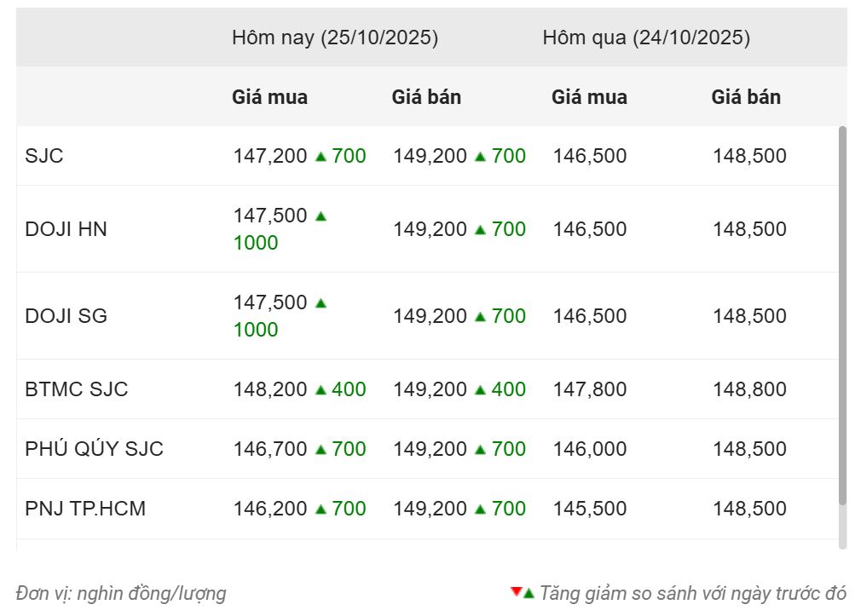Screen dimensions: 855x616
Task: Click the up arrow beside SJC sell price
Action: 480,157
